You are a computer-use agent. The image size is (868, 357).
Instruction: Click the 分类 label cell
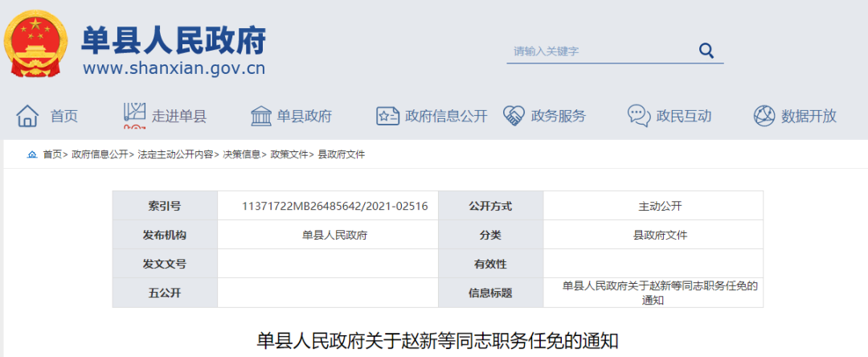[490, 235]
